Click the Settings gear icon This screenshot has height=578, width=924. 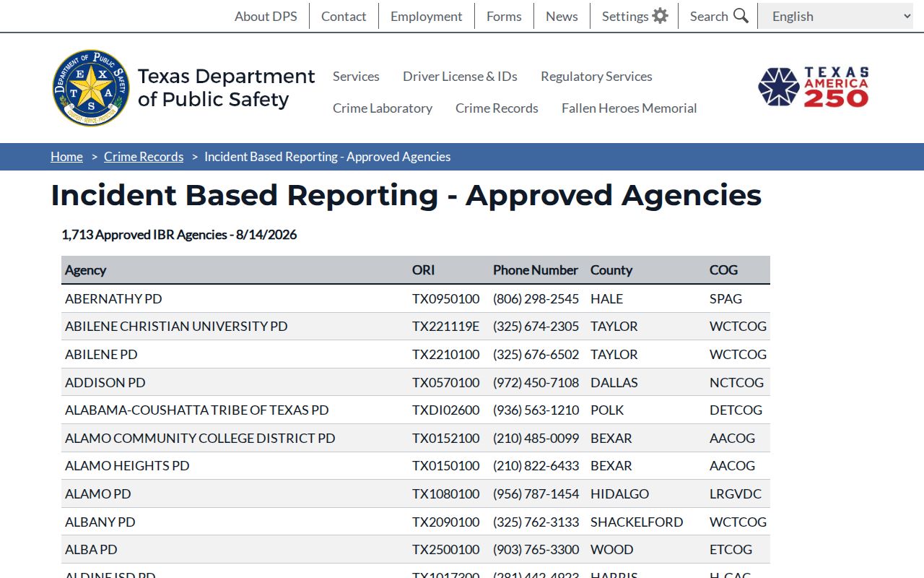(660, 16)
